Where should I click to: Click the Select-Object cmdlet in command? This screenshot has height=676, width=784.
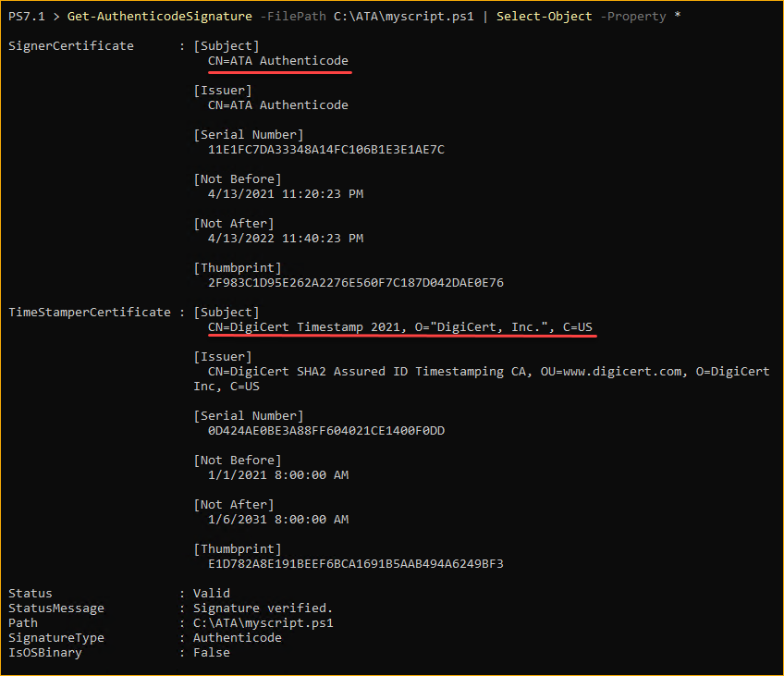pyautogui.click(x=544, y=17)
